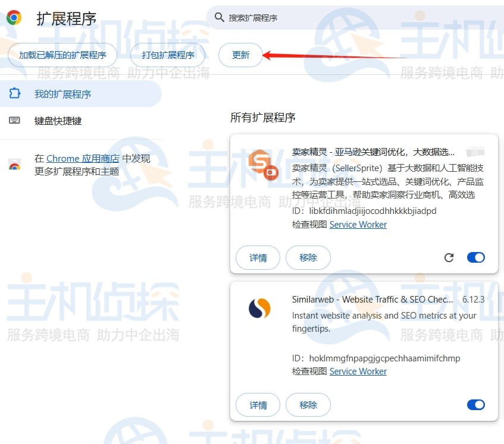
Task: Click the 加载已解压的扩展程序 button
Action: [x=62, y=55]
